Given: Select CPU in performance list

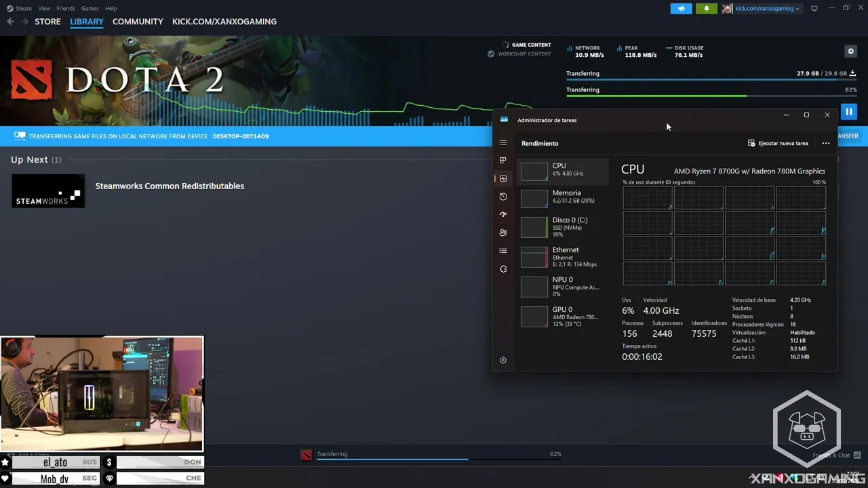Looking at the screenshot, I should (x=563, y=171).
